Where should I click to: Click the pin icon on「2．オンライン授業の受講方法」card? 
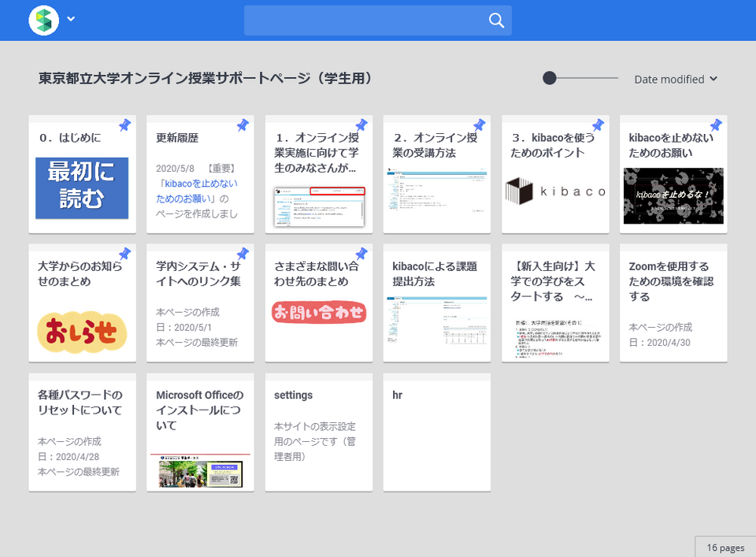(x=479, y=124)
